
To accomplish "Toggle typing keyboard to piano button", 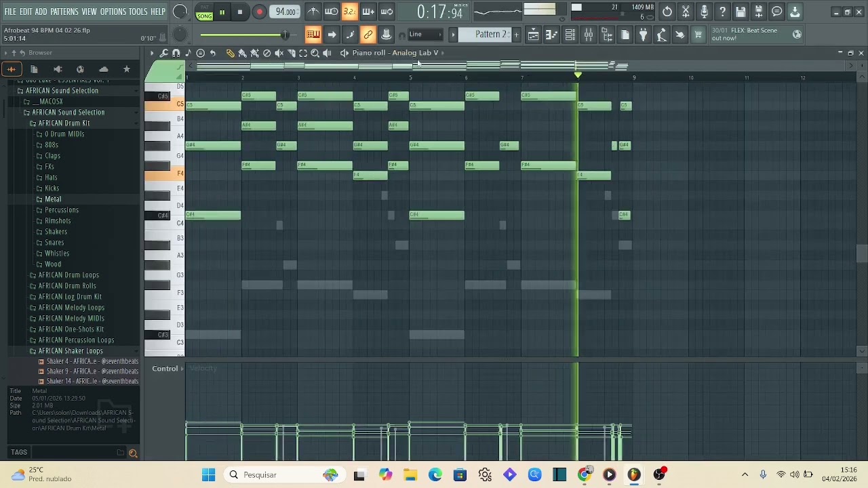I will point(313,35).
